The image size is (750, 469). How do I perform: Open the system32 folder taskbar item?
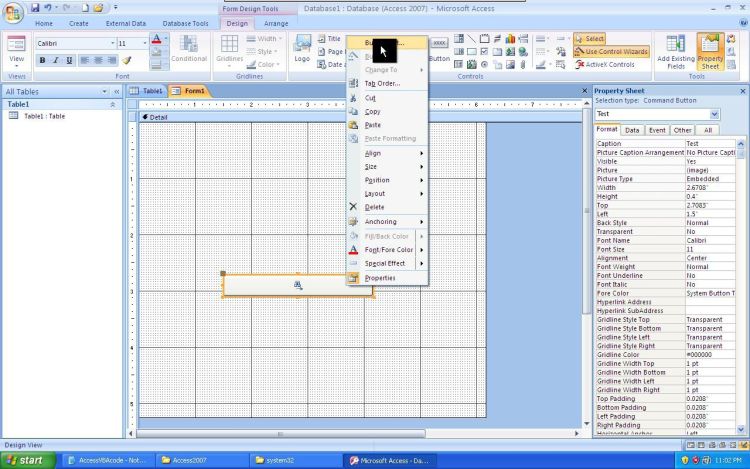coord(294,460)
